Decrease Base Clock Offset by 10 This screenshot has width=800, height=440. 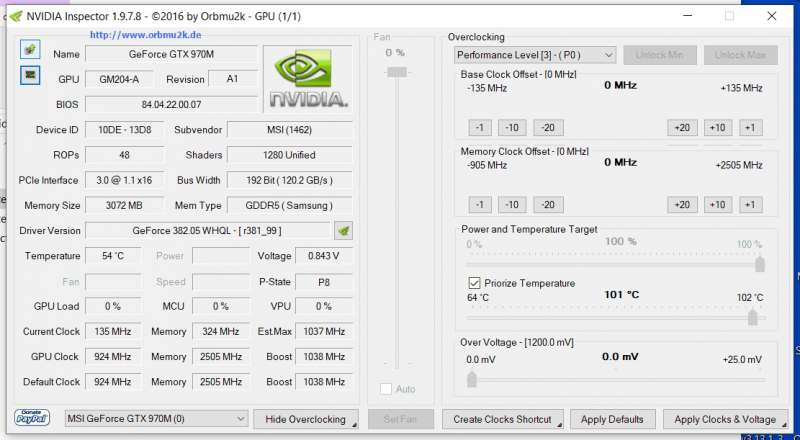[x=512, y=128]
